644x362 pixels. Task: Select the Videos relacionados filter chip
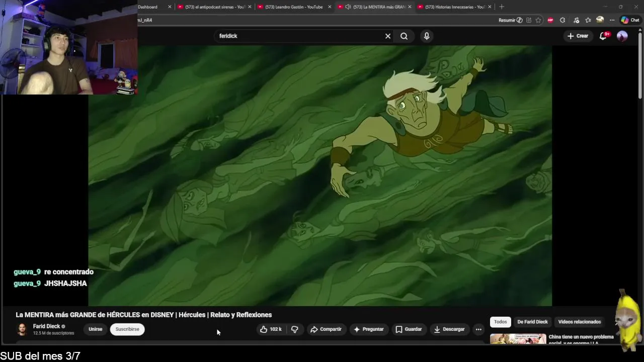tap(580, 322)
